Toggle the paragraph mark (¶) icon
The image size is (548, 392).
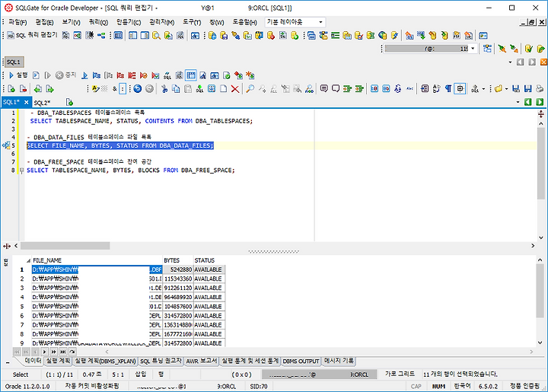tap(448, 89)
